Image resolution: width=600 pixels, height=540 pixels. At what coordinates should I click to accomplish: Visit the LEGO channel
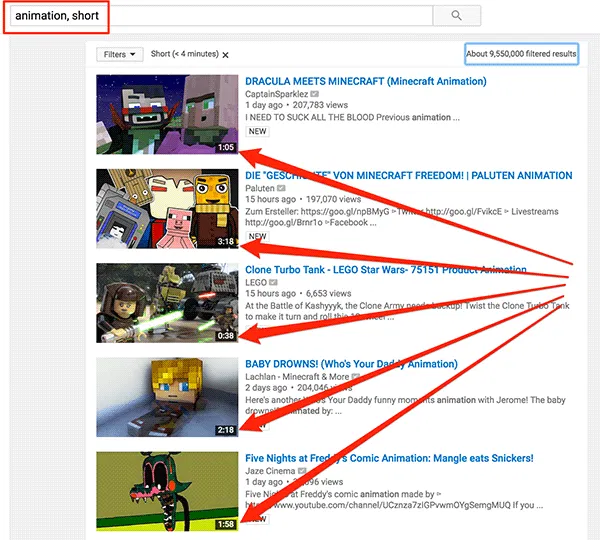point(256,282)
